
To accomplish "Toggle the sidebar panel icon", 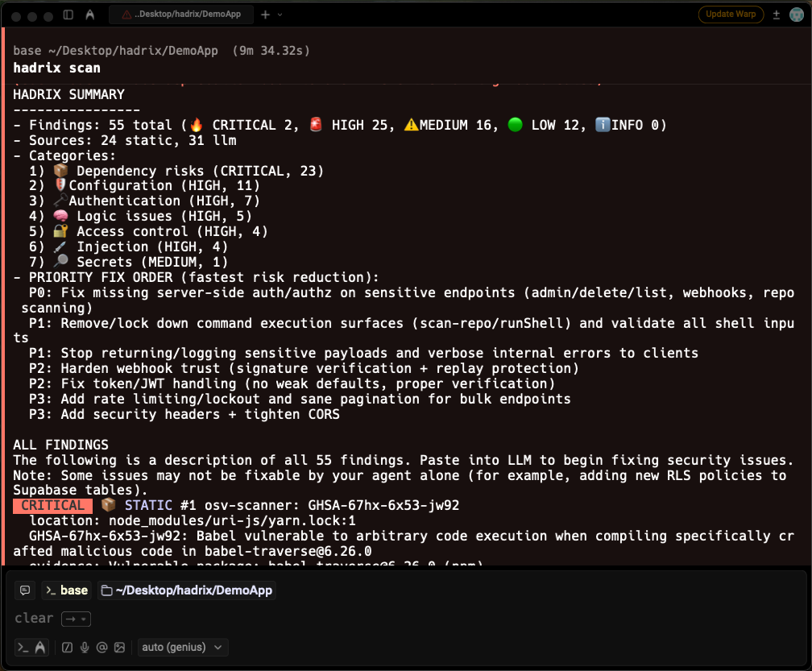I will coord(68,14).
